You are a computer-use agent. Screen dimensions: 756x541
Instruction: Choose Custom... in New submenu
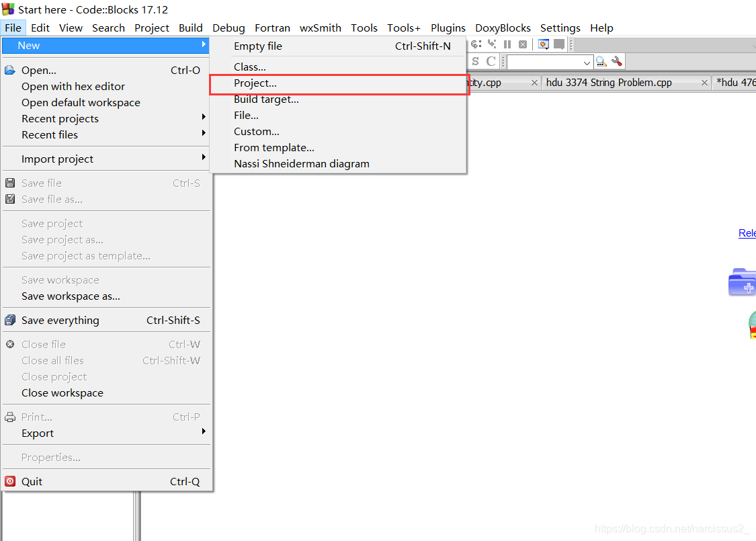pyautogui.click(x=339, y=132)
